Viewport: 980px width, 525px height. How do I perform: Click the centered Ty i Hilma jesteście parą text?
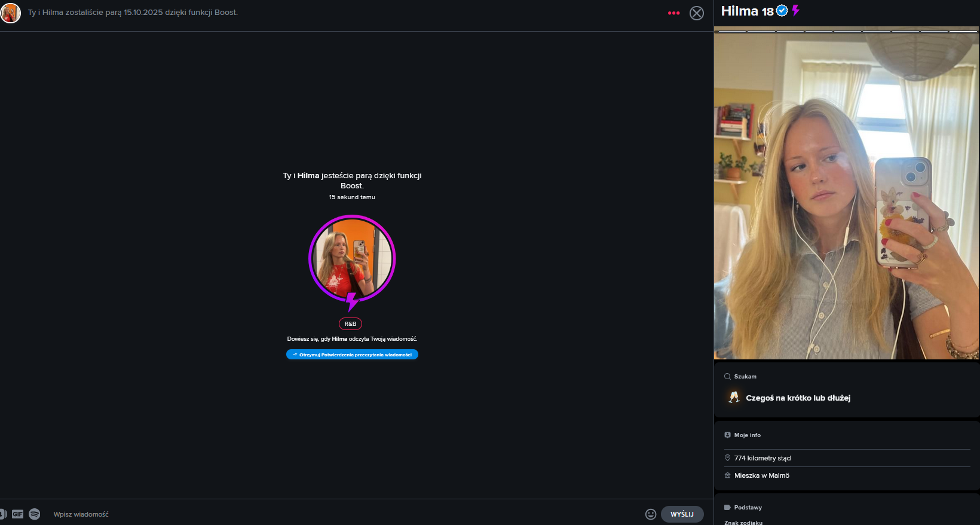(352, 181)
